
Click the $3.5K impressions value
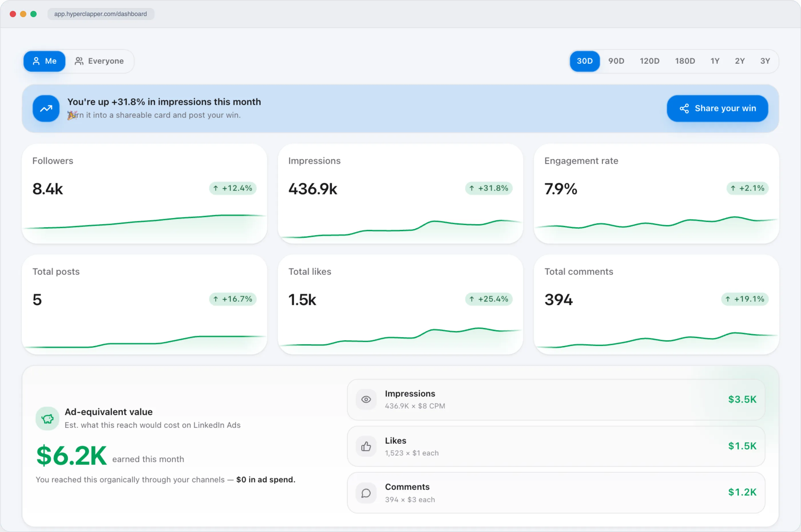(x=742, y=399)
